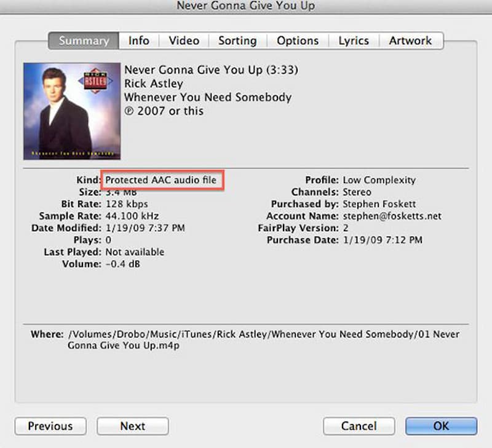Image resolution: width=492 pixels, height=448 pixels.
Task: Dismiss the dialog with Cancel
Action: pos(359,426)
